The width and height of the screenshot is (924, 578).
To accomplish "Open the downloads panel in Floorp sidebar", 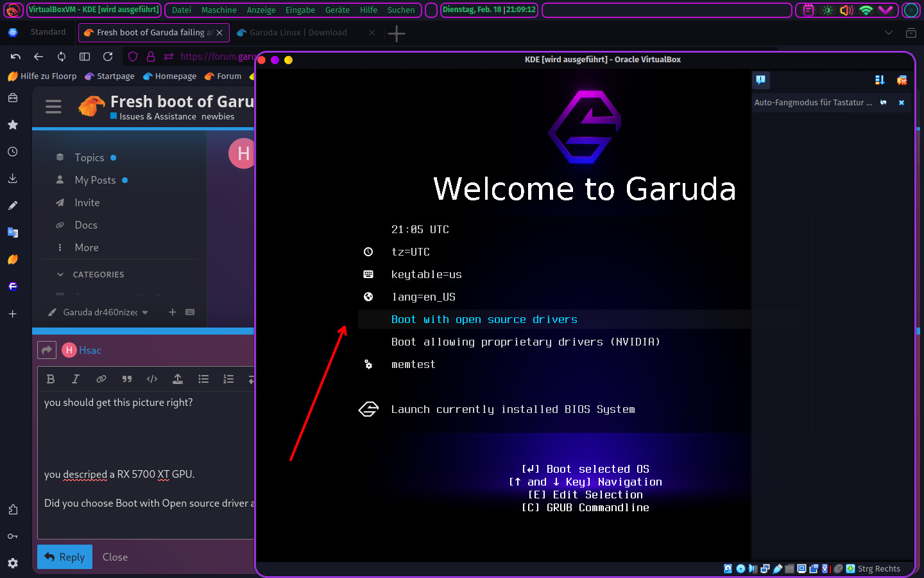I will [x=13, y=179].
